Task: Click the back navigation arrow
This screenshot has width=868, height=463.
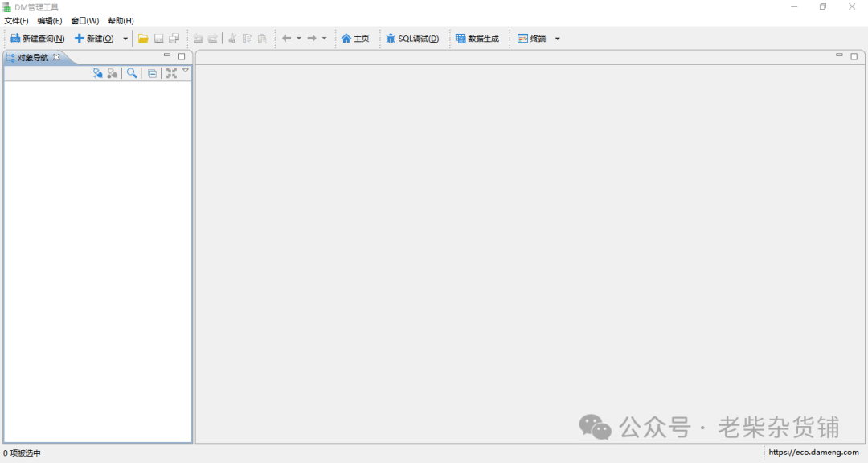Action: [x=286, y=39]
